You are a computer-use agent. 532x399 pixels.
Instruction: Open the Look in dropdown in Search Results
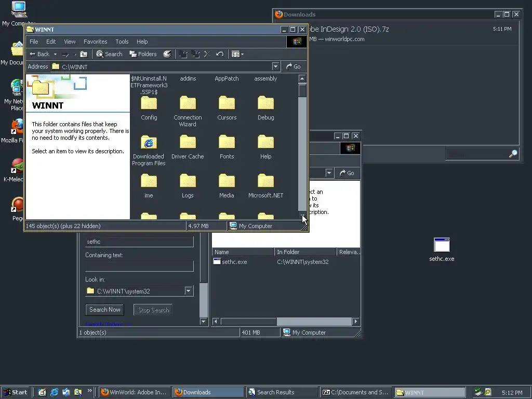pos(189,291)
